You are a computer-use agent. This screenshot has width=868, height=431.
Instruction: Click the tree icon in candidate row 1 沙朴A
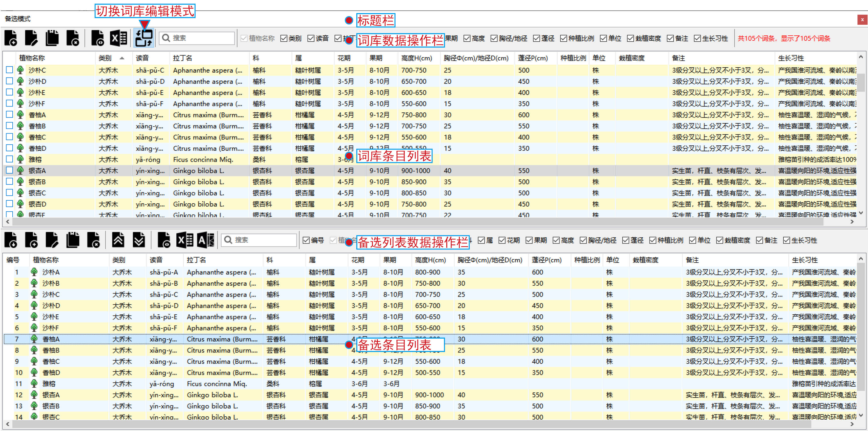(x=34, y=272)
